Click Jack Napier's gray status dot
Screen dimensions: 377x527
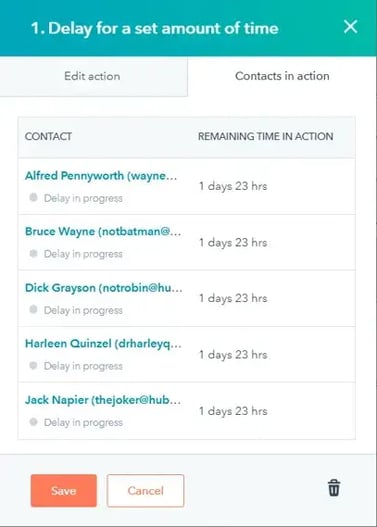coord(33,421)
